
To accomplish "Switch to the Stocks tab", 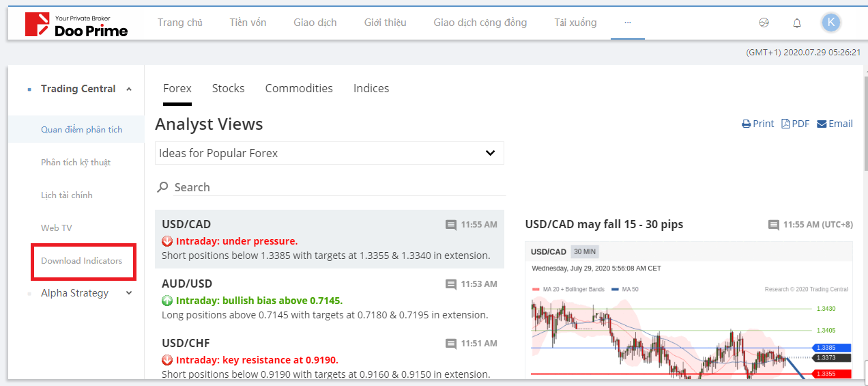I will tap(228, 88).
